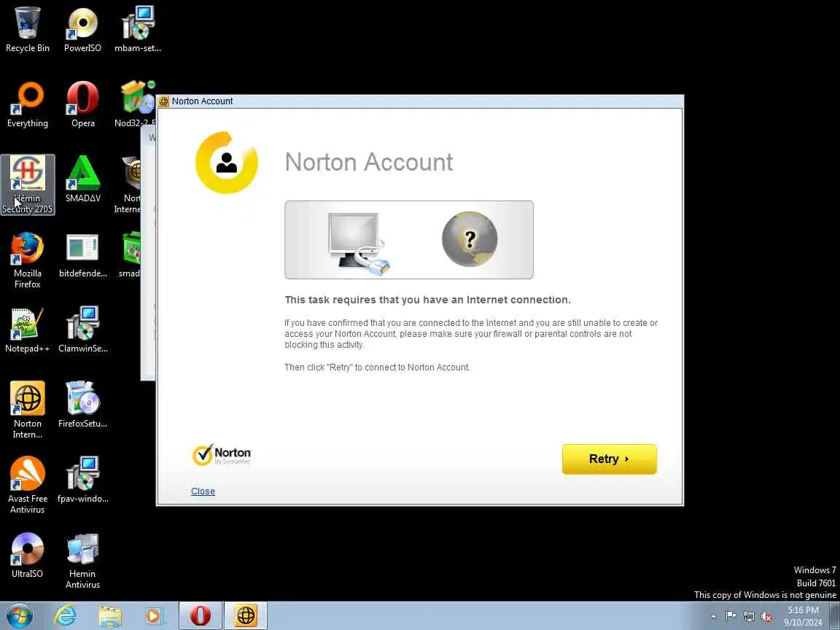Image resolution: width=840 pixels, height=630 pixels.
Task: Select the PowerISO desktop shortcut
Action: tap(82, 29)
